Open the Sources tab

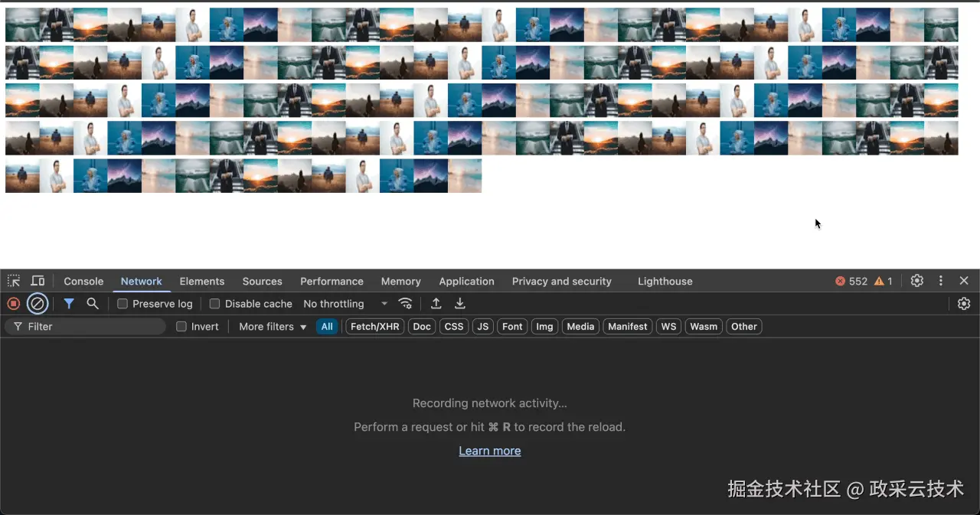pos(263,282)
